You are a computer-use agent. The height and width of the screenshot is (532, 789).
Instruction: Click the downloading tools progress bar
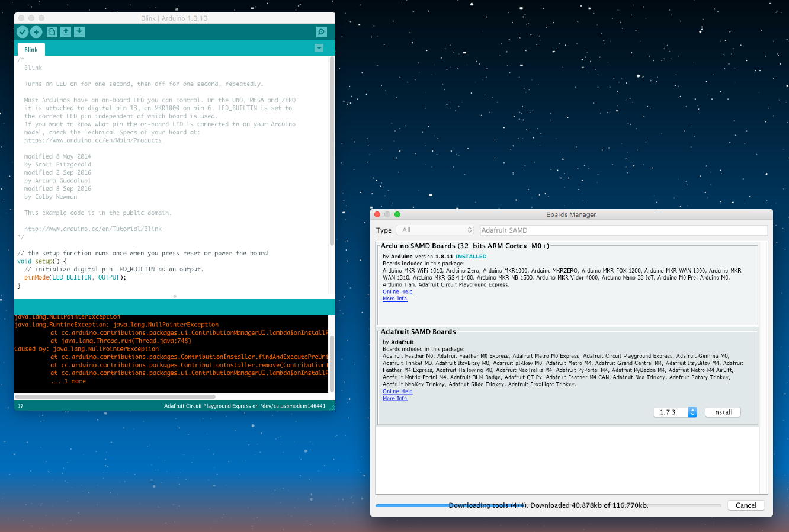[548, 505]
